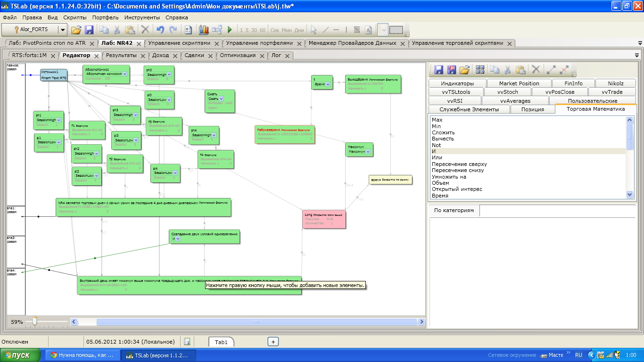Click the Tab1 tab at the bottom

(x=221, y=342)
